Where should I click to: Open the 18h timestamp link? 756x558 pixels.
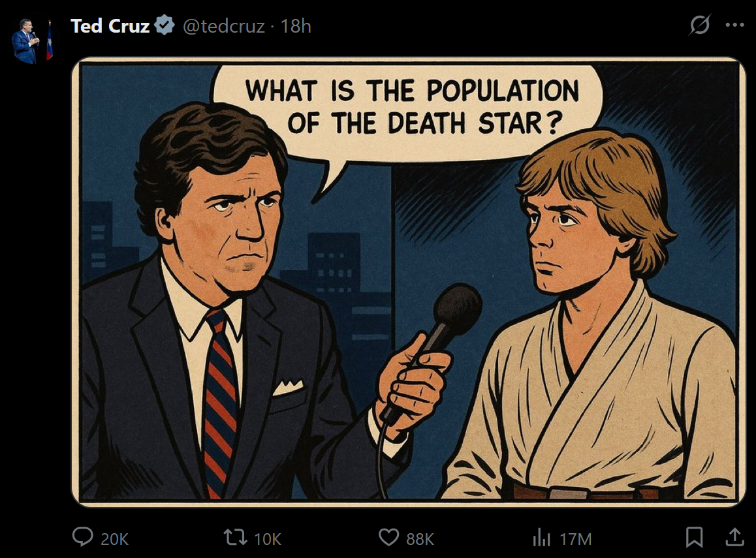click(x=296, y=26)
